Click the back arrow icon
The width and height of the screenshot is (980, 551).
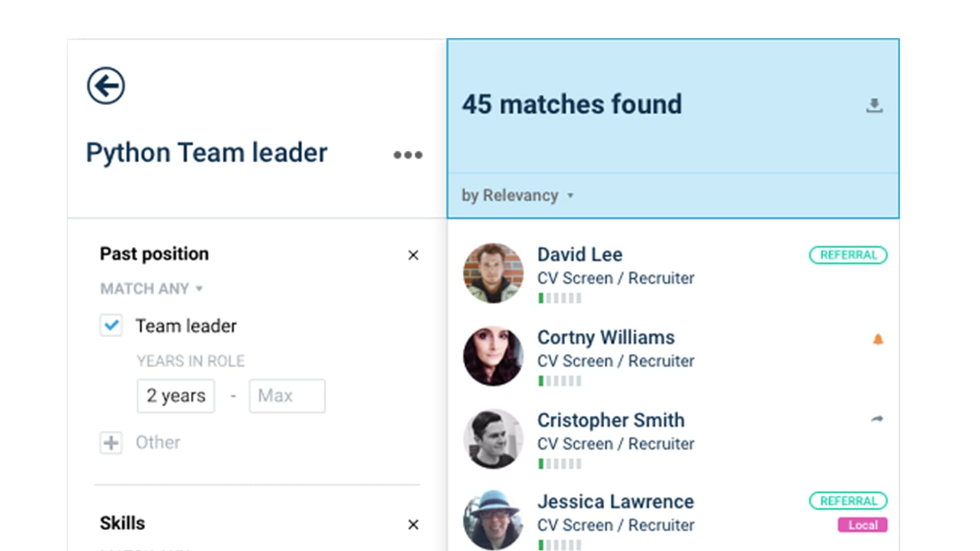click(106, 86)
